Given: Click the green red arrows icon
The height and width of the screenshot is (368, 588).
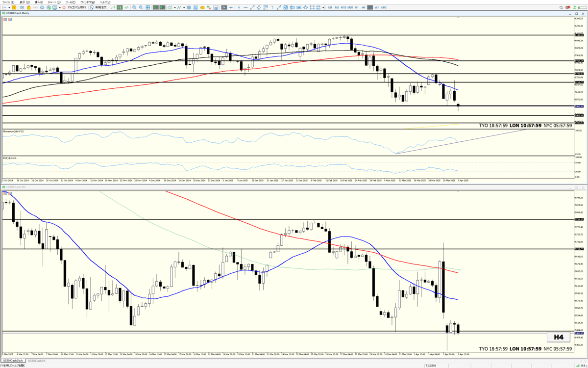Looking at the screenshot, I should 209,7.
